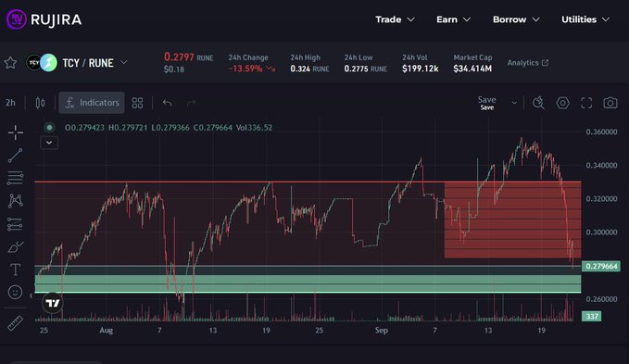Open quick search magnifier icon
Screen dimensions: 629x364
[x=538, y=103]
